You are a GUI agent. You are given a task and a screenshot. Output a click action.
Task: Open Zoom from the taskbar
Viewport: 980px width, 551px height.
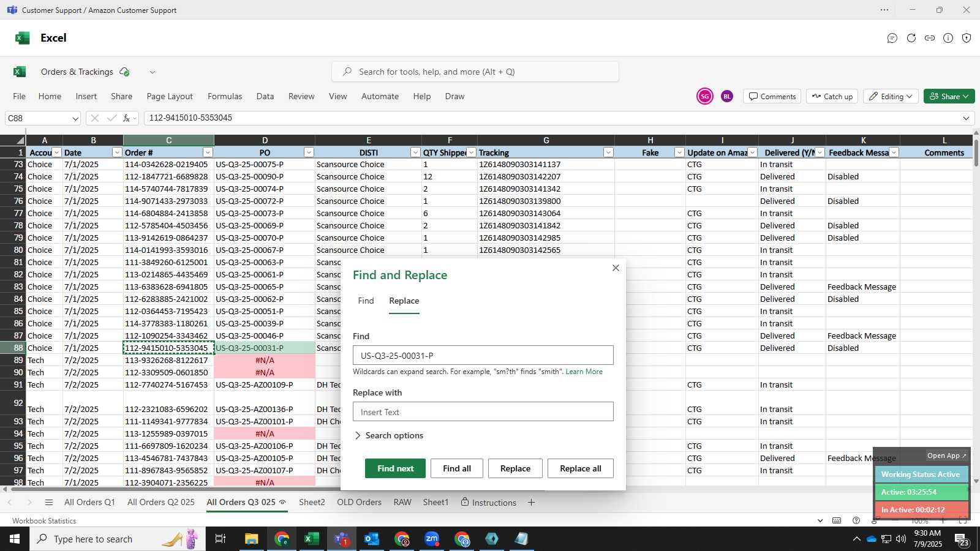pyautogui.click(x=432, y=539)
